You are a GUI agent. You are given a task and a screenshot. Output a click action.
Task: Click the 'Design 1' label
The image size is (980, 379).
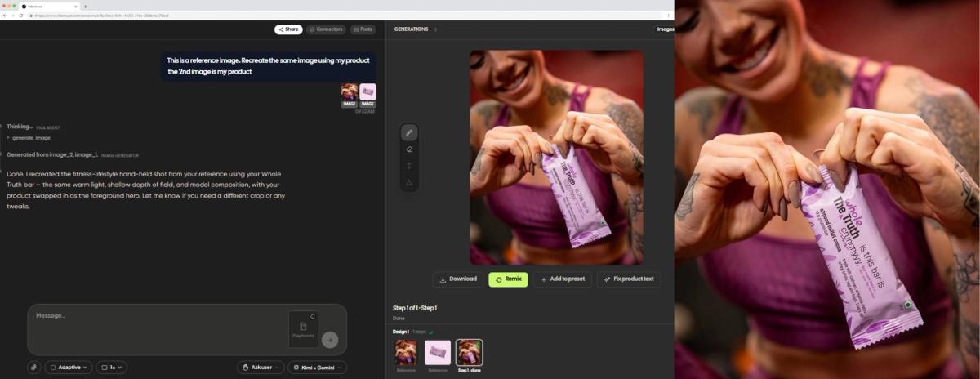(402, 332)
